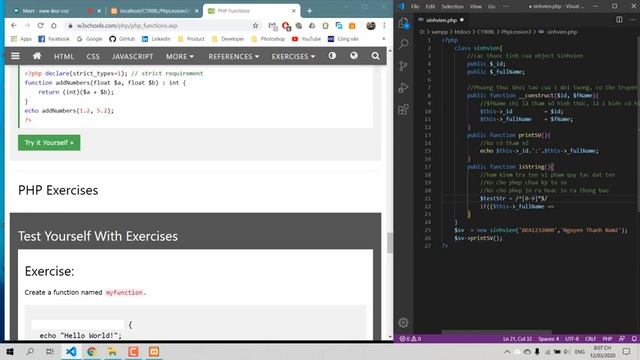Click the browser Home icon
The height and width of the screenshot is (360, 640).
pyautogui.click(x=54, y=26)
